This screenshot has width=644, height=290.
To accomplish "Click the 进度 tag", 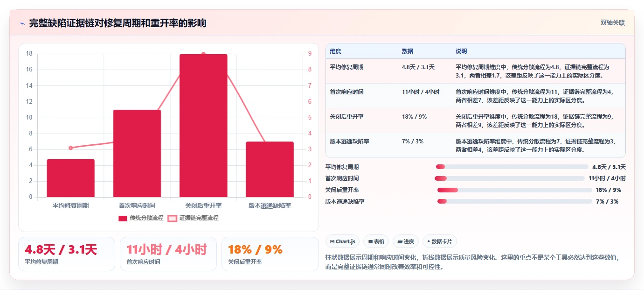I will [406, 241].
